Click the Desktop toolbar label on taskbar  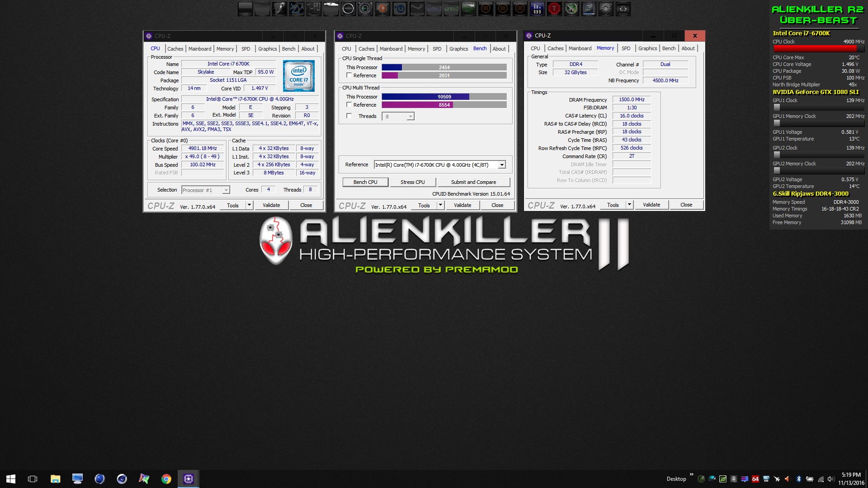[x=676, y=479]
